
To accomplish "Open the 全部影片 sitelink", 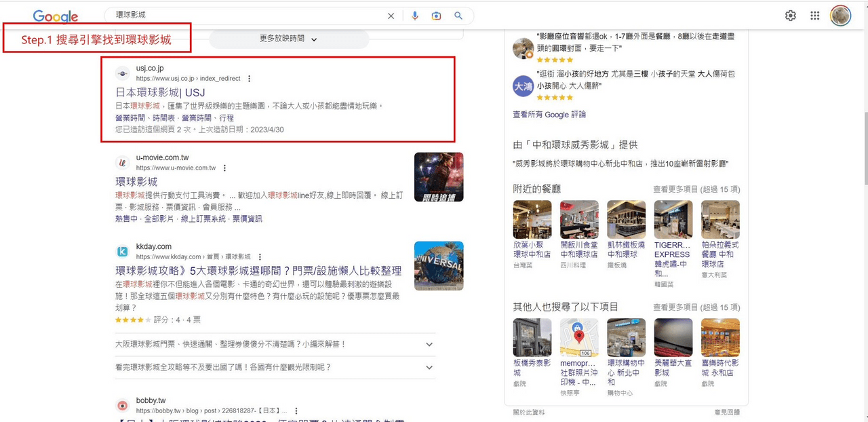I will 160,218.
